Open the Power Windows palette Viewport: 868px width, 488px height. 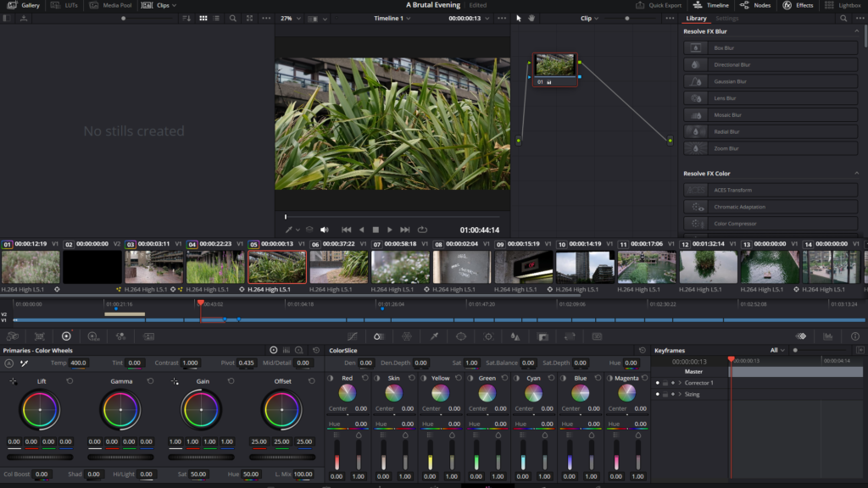point(461,336)
